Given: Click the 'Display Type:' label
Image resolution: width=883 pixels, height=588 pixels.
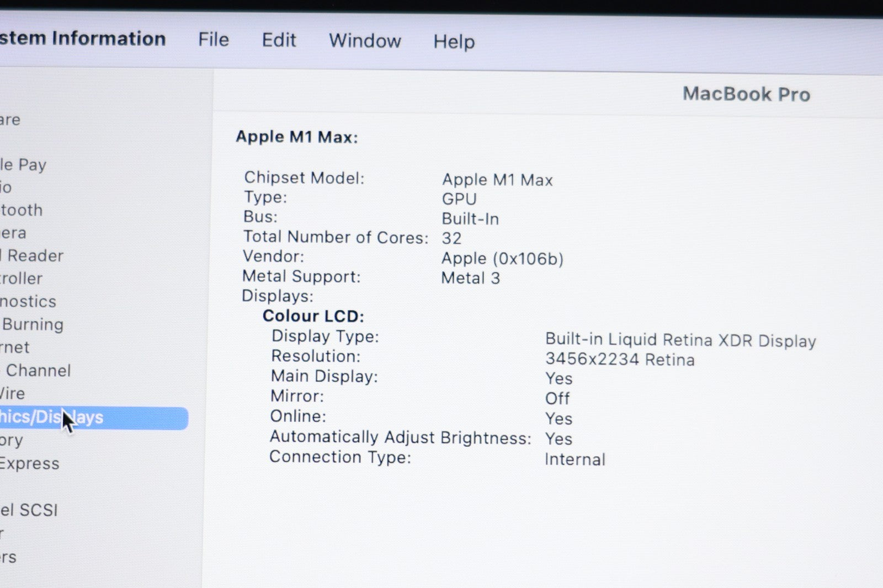Looking at the screenshot, I should pos(325,336).
